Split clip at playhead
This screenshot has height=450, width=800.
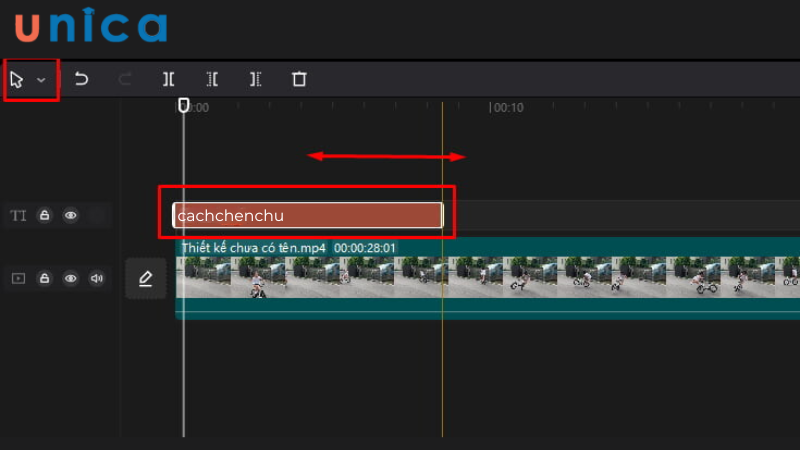click(x=168, y=79)
